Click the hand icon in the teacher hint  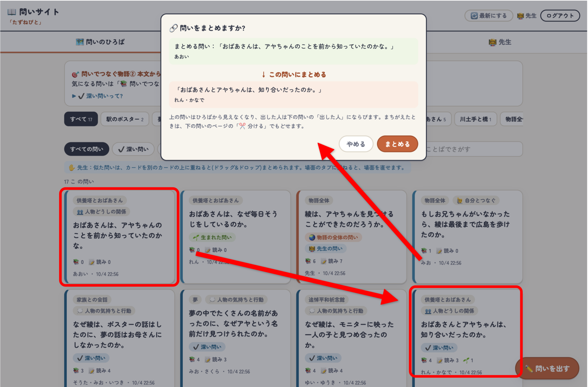coord(72,167)
